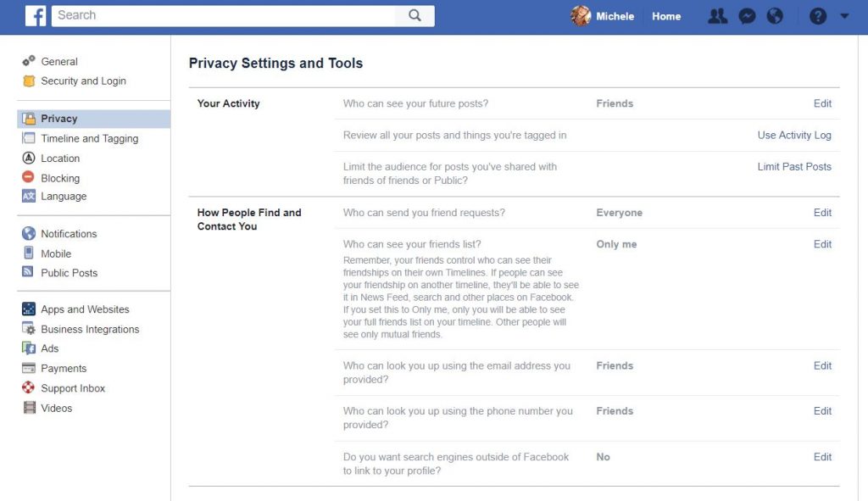Select the Blocking icon in sidebar
This screenshot has height=501, width=868.
(28, 177)
